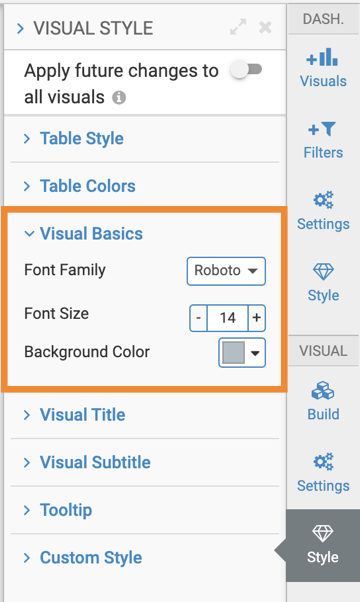Click the font size value field

(x=228, y=318)
